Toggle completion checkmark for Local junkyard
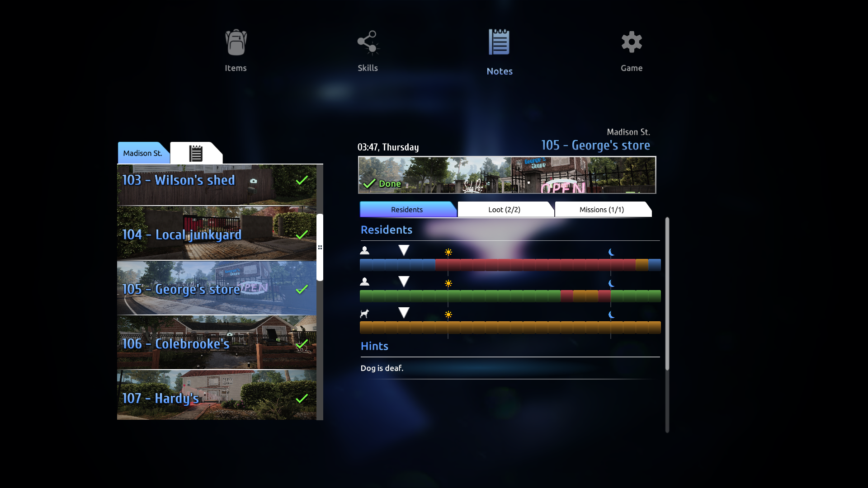Image resolution: width=868 pixels, height=488 pixels. (x=302, y=235)
